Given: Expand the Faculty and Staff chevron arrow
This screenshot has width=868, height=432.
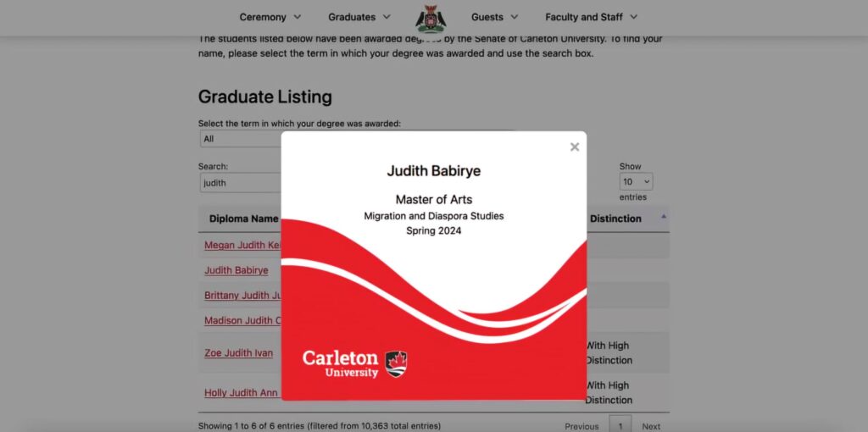Looking at the screenshot, I should [x=633, y=17].
